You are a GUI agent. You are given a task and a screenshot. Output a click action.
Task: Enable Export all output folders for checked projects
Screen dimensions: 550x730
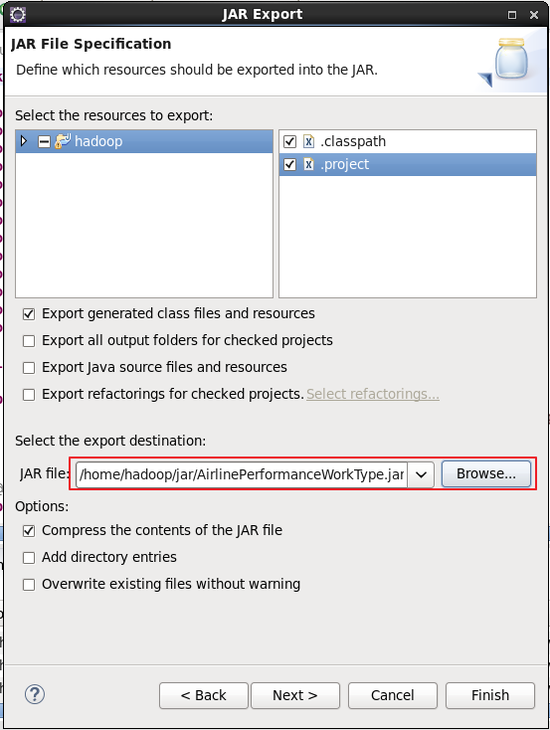pyautogui.click(x=29, y=341)
